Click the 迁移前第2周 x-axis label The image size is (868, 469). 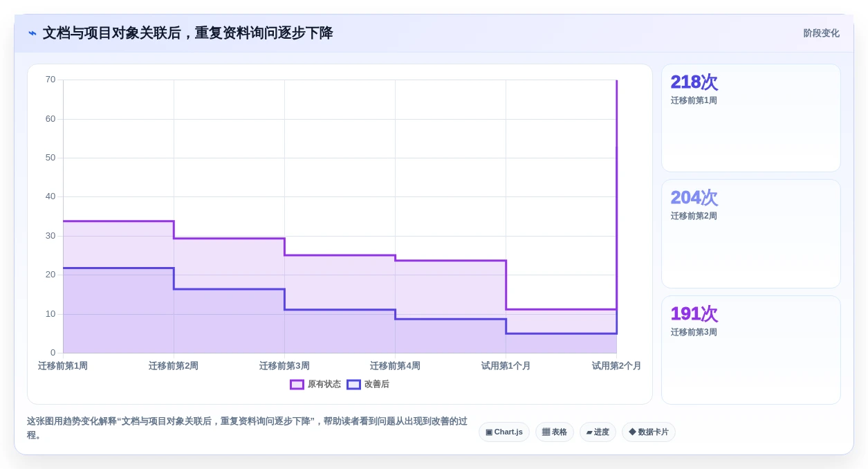174,366
